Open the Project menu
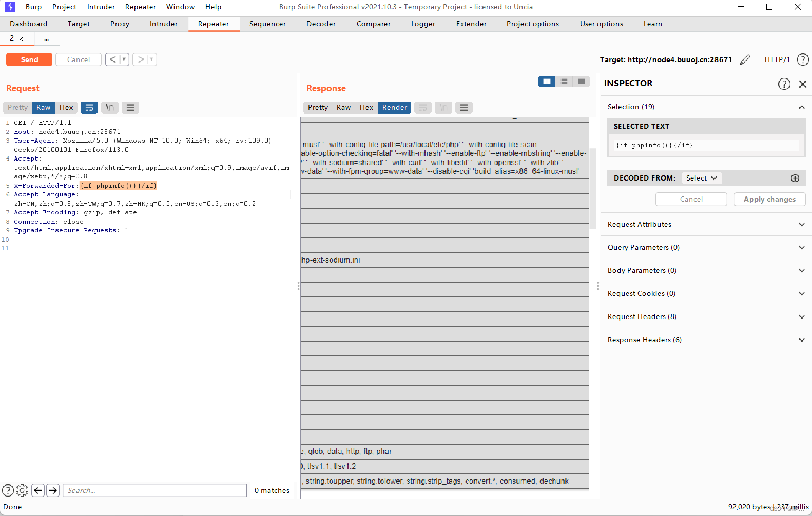This screenshot has width=812, height=516. coord(64,7)
